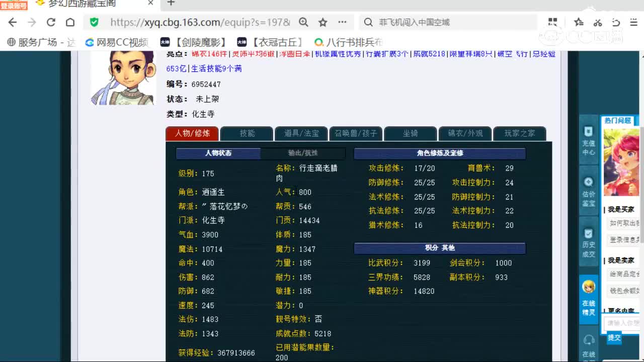Viewport: 644px width, 362px height.
Task: Open the 给商品定价 help question
Action: coord(624,274)
